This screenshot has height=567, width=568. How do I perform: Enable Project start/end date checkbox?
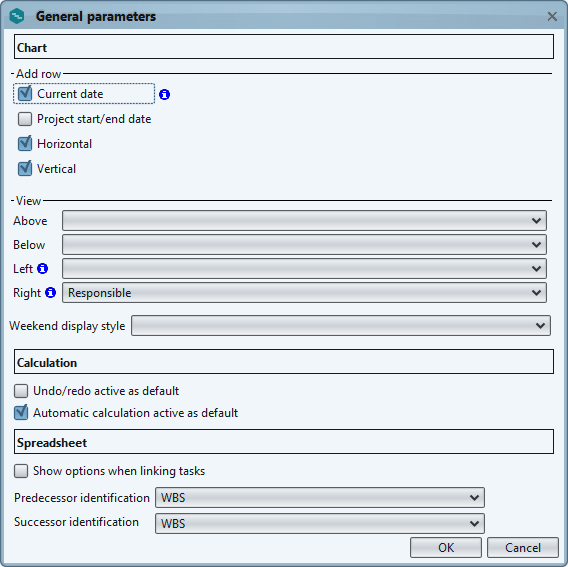(25, 119)
